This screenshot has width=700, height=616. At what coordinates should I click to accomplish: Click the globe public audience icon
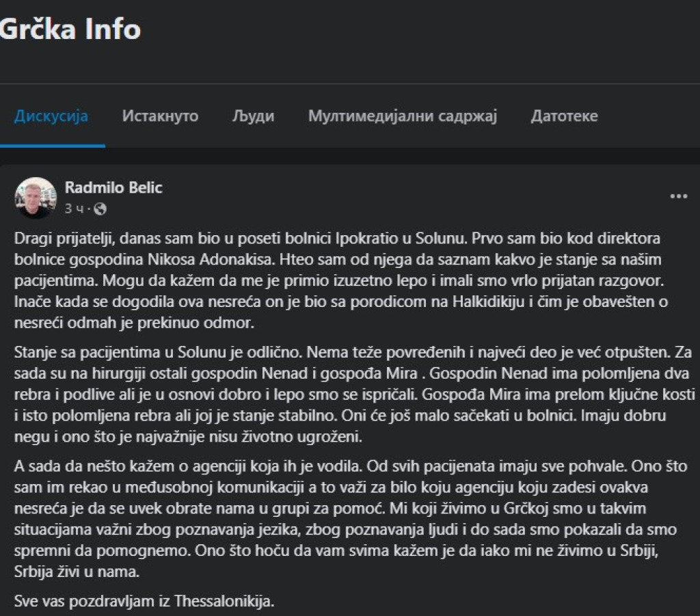[100, 209]
